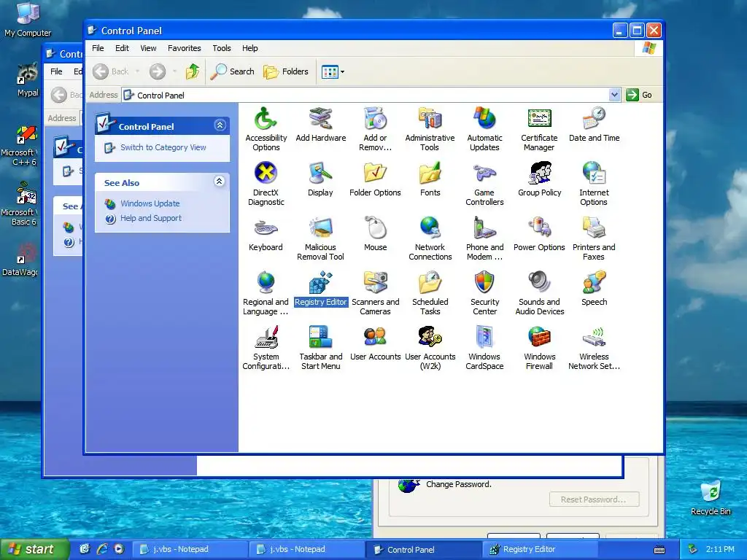Open Malicious Removal Tool
The height and width of the screenshot is (560, 747).
pyautogui.click(x=320, y=238)
